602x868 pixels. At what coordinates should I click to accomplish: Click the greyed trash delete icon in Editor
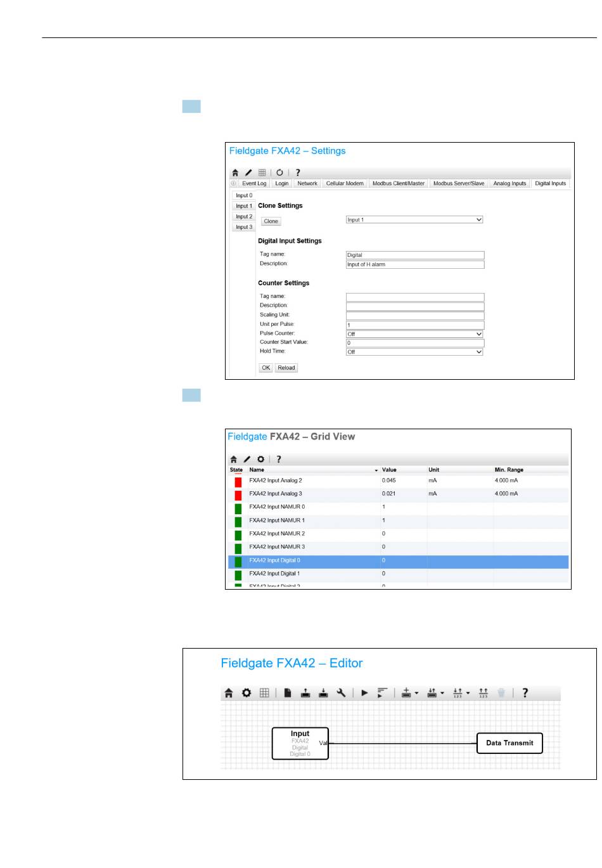click(501, 693)
